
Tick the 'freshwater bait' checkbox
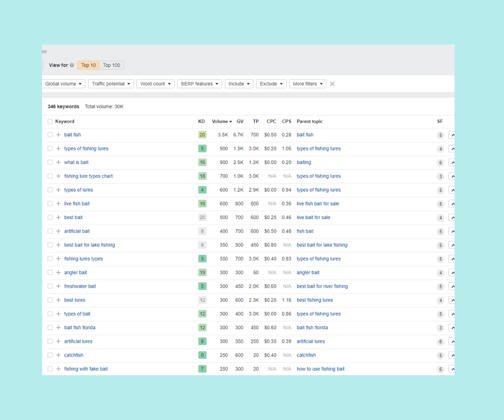pyautogui.click(x=50, y=286)
